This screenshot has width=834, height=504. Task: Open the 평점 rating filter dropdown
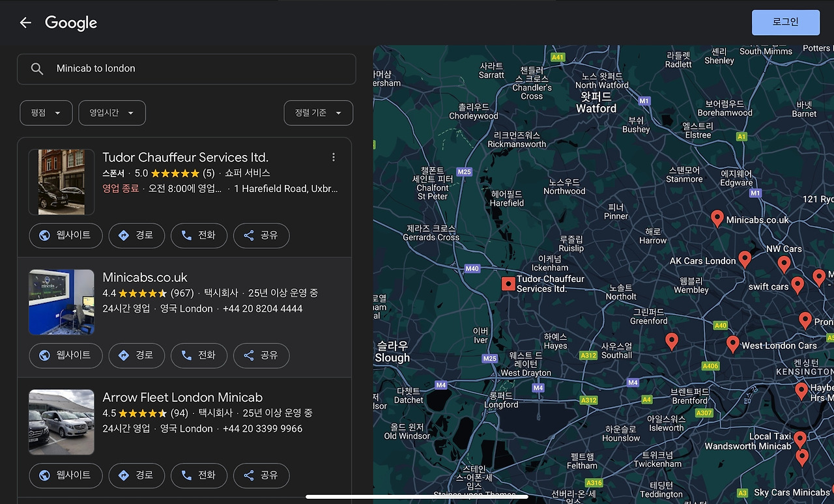tap(46, 113)
